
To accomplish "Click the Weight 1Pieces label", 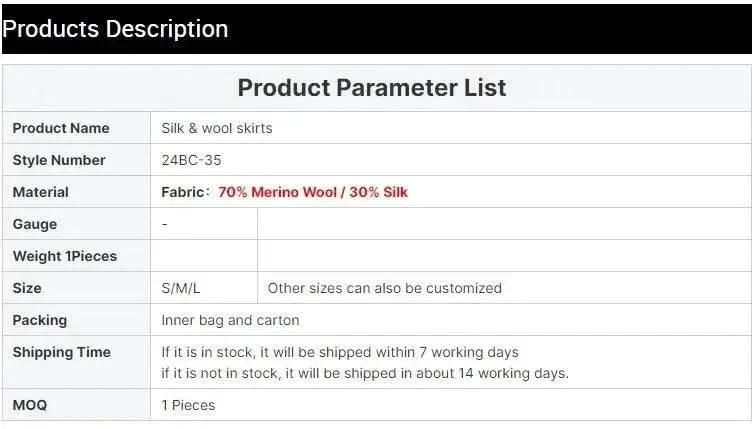I will 65,256.
